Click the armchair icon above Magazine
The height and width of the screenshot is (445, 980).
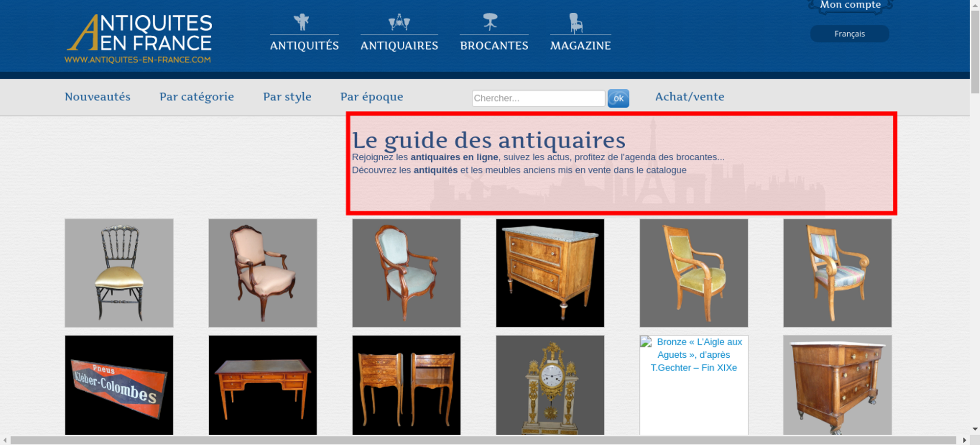pyautogui.click(x=576, y=23)
